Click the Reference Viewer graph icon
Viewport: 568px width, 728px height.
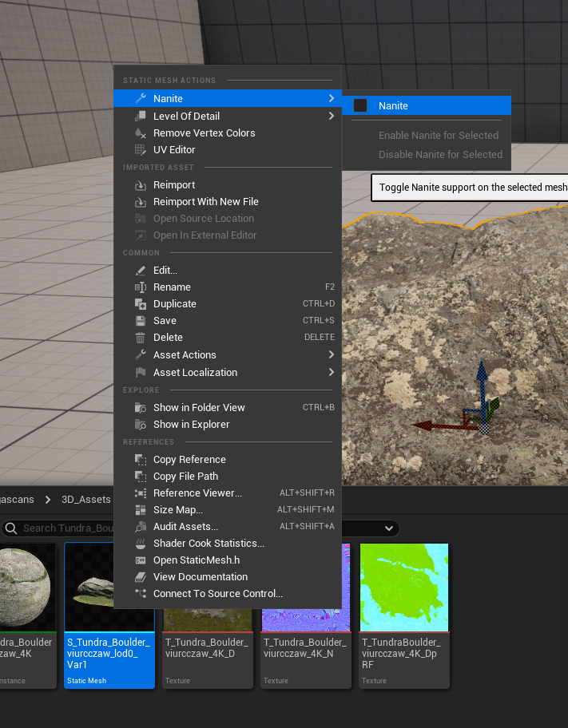click(141, 493)
